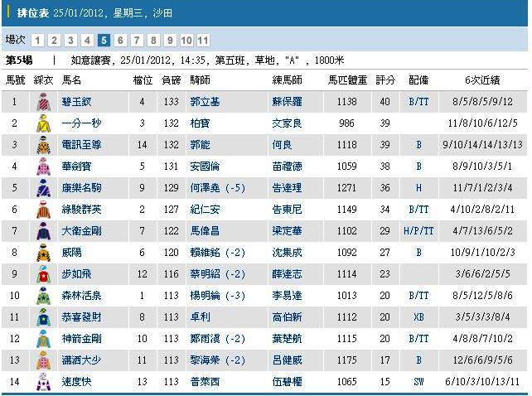This screenshot has height=396, width=532.
Task: Click the silk icon in 大衛金剛 row
Action: tap(43, 231)
